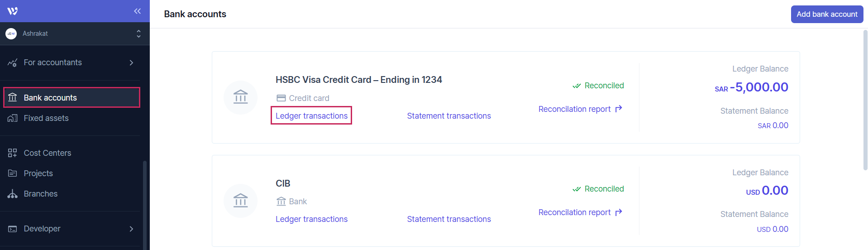This screenshot has width=868, height=250.
Task: Collapse the sidebar with double-chevron icon
Action: [x=137, y=11]
